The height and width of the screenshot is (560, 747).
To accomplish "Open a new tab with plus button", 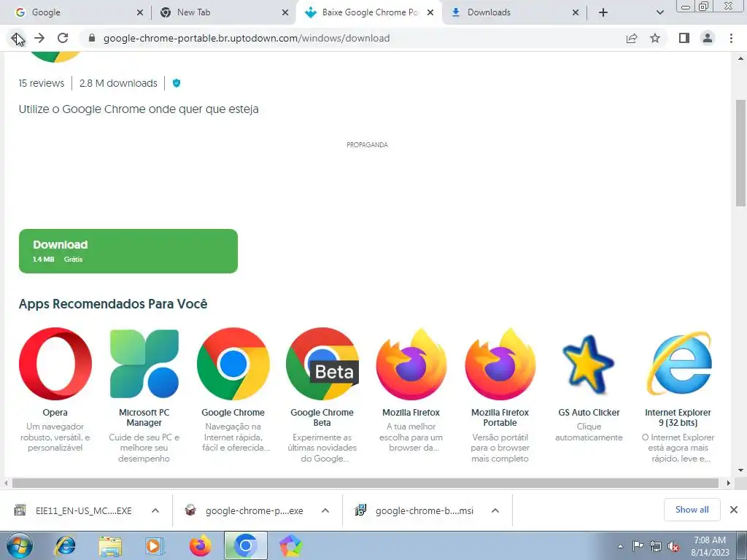I will 603,12.
